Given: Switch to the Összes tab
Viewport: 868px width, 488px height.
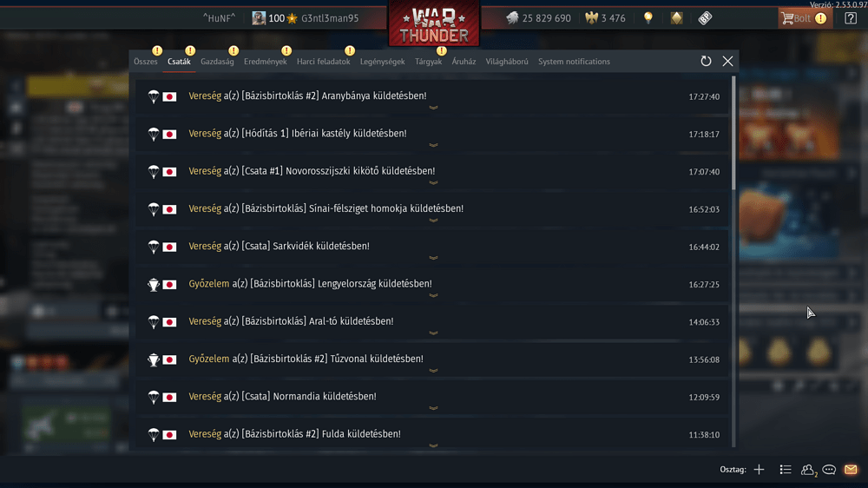Looking at the screenshot, I should point(146,62).
